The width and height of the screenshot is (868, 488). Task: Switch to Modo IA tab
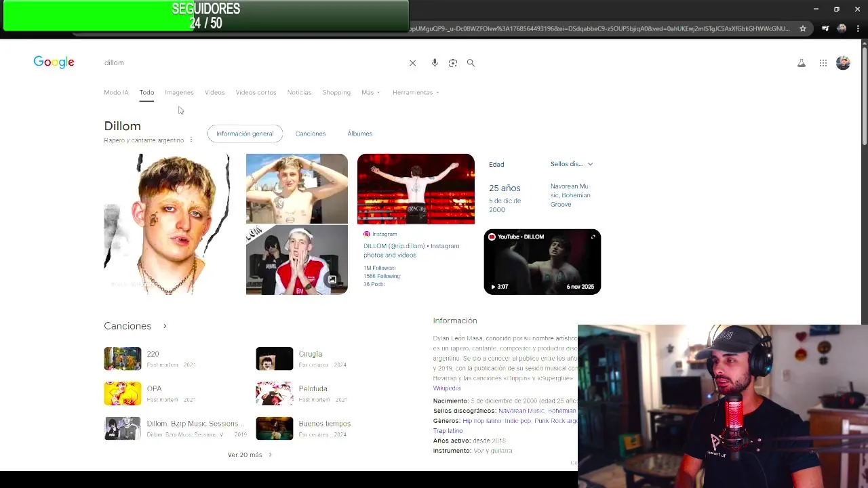pos(116,92)
